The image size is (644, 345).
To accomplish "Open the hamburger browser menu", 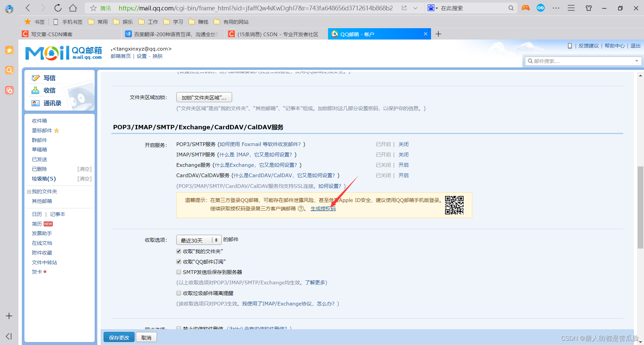I will (571, 8).
